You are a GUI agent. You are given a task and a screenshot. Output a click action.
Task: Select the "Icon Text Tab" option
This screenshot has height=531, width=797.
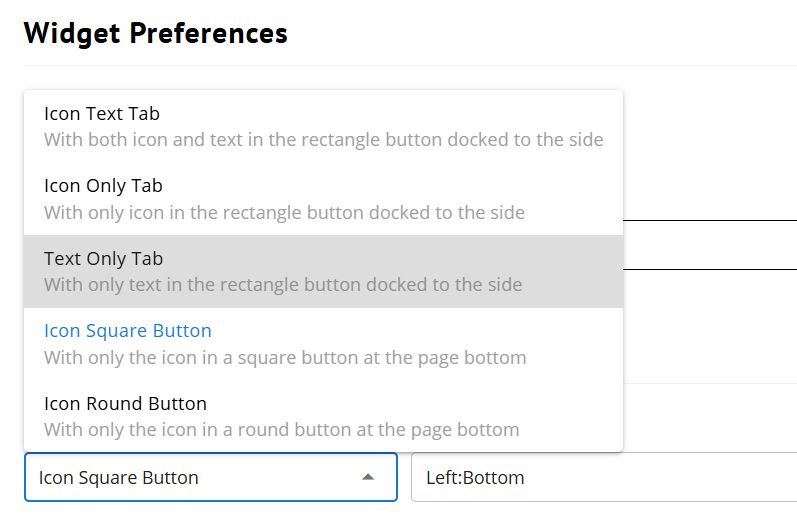[x=102, y=114]
